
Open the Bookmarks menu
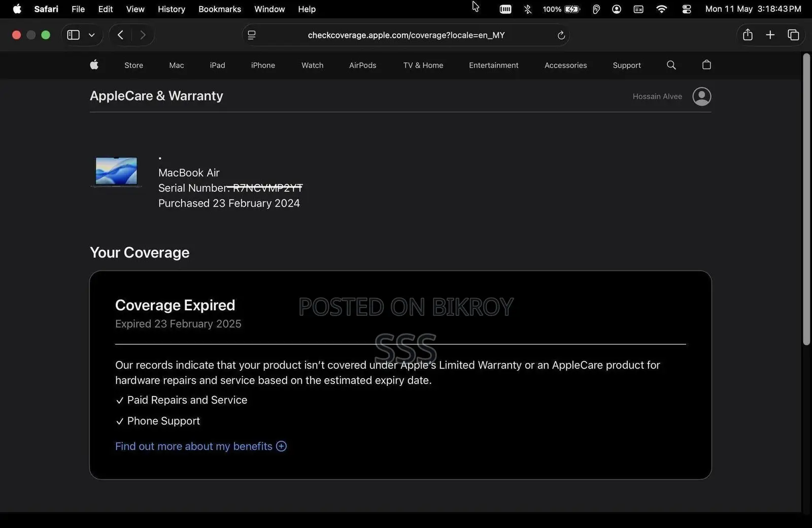(220, 9)
